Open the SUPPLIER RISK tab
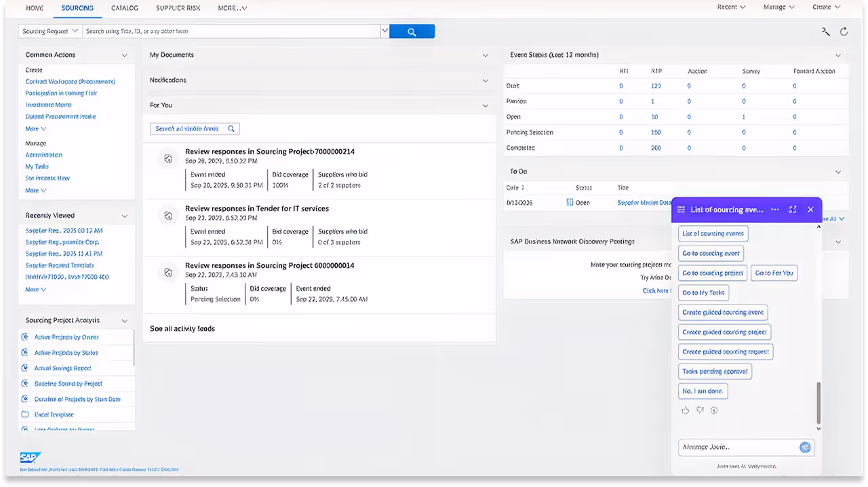Image resolution: width=868 pixels, height=487 pixels. 178,8
